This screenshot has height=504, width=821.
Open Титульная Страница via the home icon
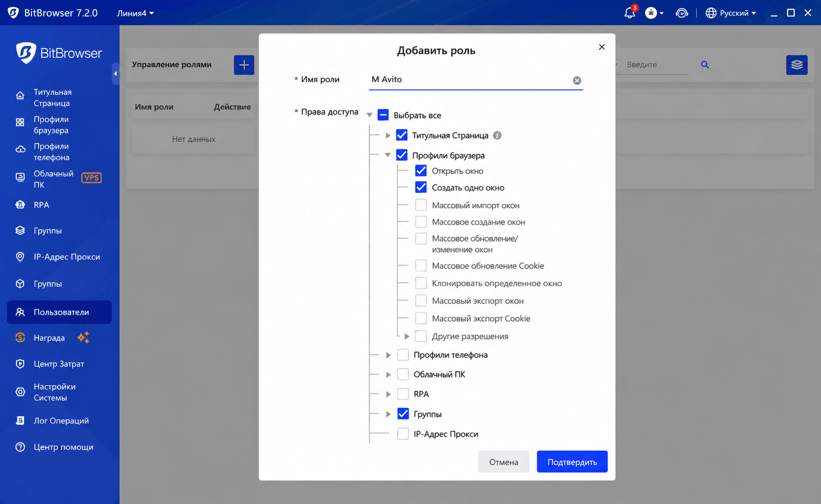(20, 95)
